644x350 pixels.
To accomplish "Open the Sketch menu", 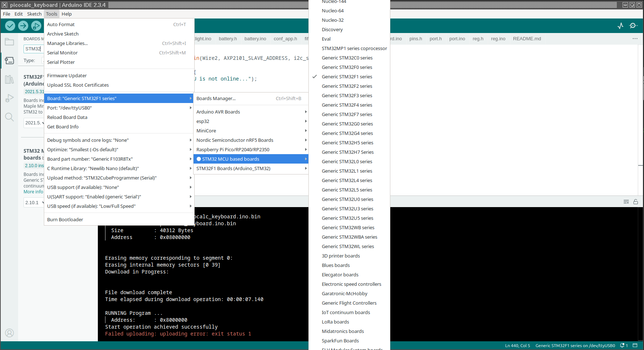I will tap(34, 14).
